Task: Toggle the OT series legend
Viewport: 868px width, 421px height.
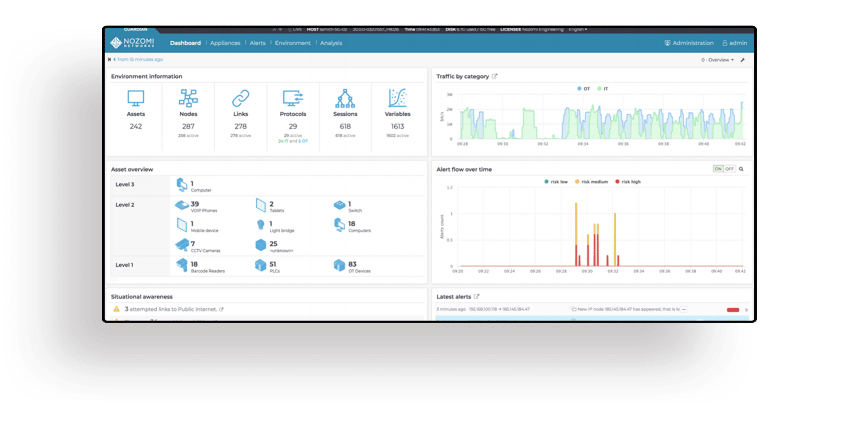Action: [x=584, y=89]
